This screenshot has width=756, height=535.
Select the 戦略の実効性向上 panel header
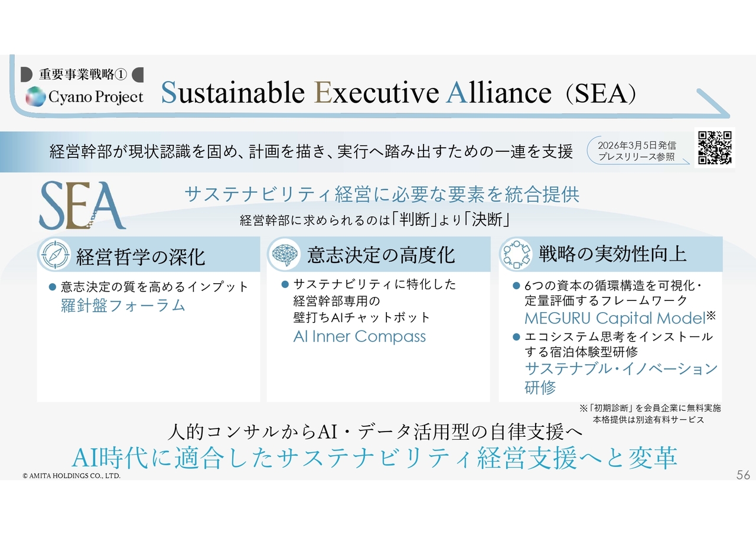612,254
